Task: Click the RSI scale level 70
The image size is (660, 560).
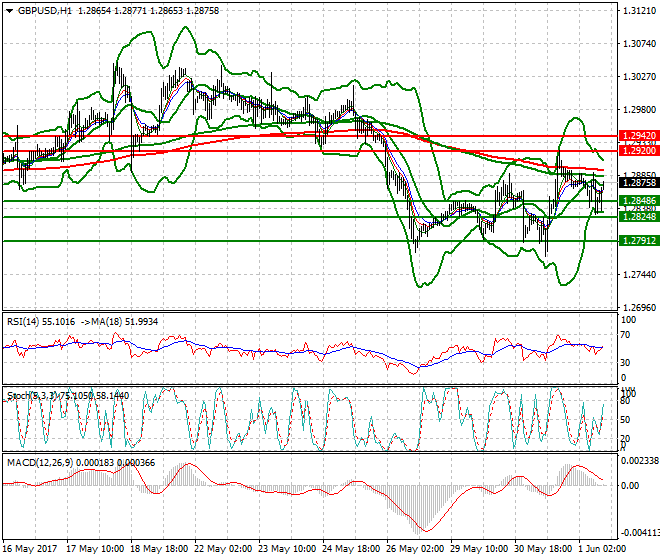Action: point(625,335)
